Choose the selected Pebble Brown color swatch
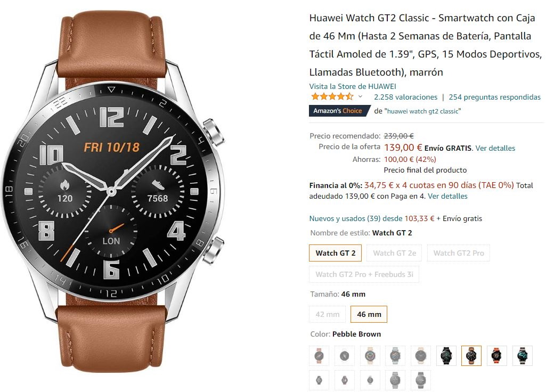The height and width of the screenshot is (392, 546). click(471, 356)
